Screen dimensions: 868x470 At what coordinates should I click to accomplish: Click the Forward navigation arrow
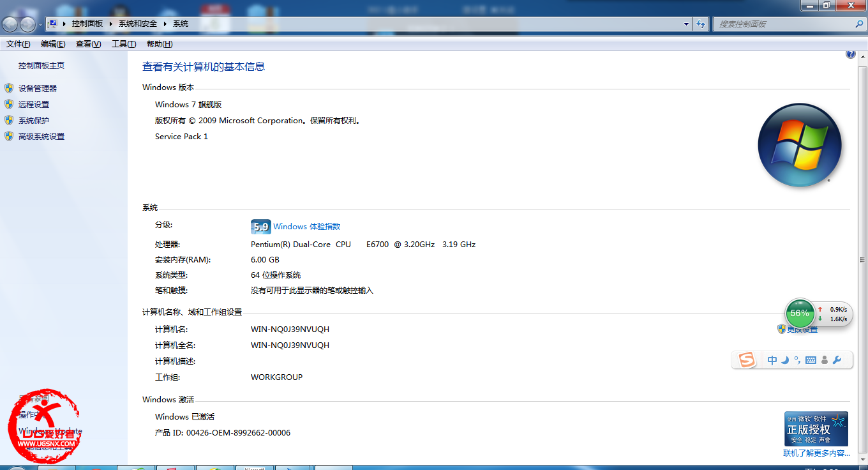coord(28,24)
